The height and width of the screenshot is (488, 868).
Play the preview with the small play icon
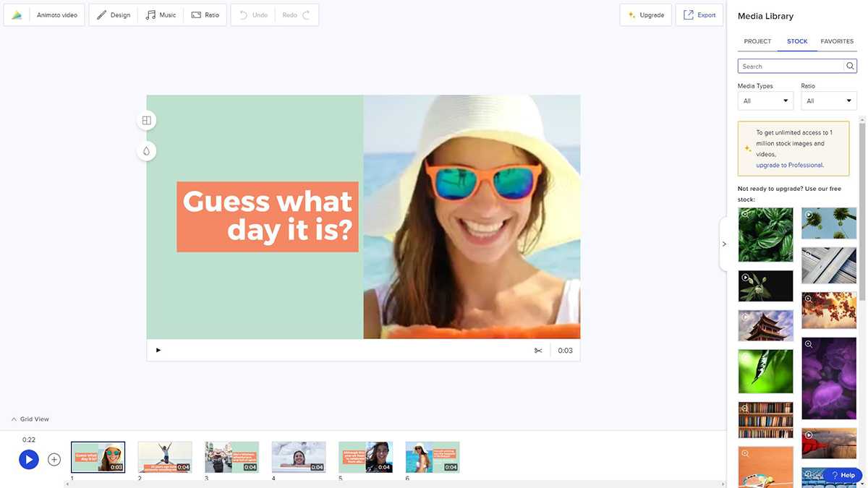158,351
